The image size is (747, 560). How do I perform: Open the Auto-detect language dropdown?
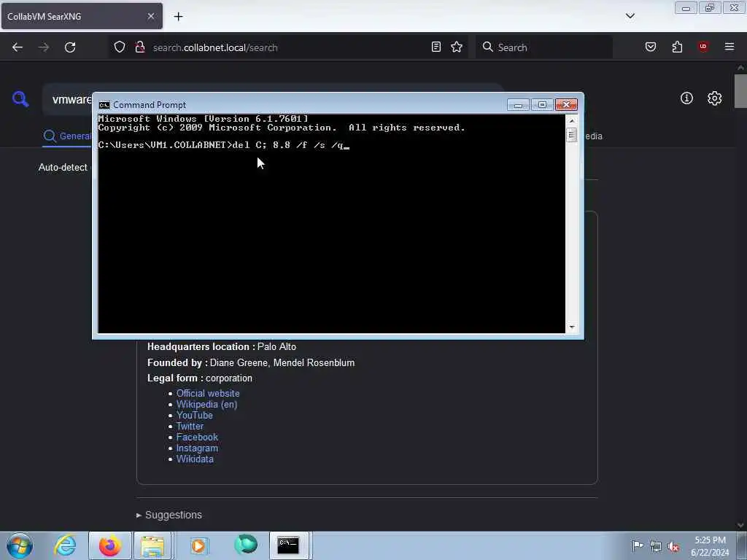(63, 168)
